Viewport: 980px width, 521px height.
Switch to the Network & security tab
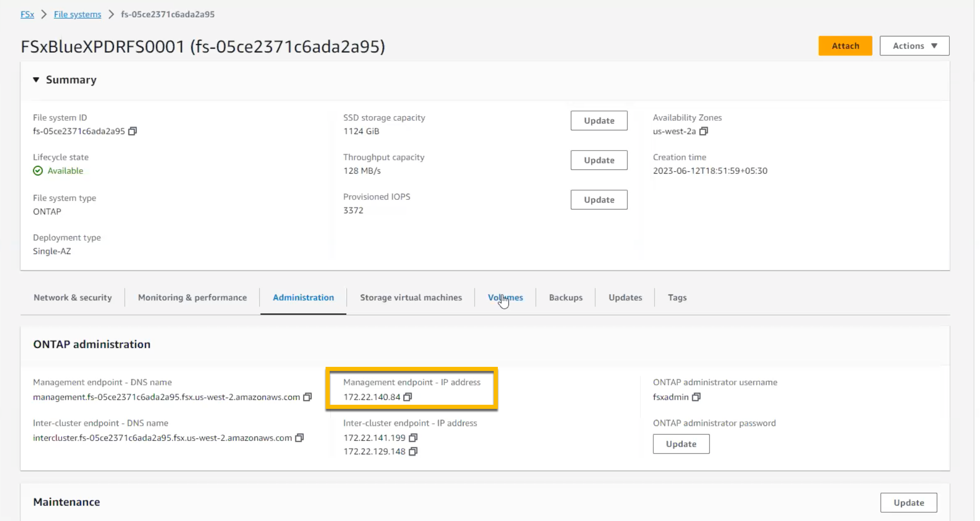tap(73, 298)
